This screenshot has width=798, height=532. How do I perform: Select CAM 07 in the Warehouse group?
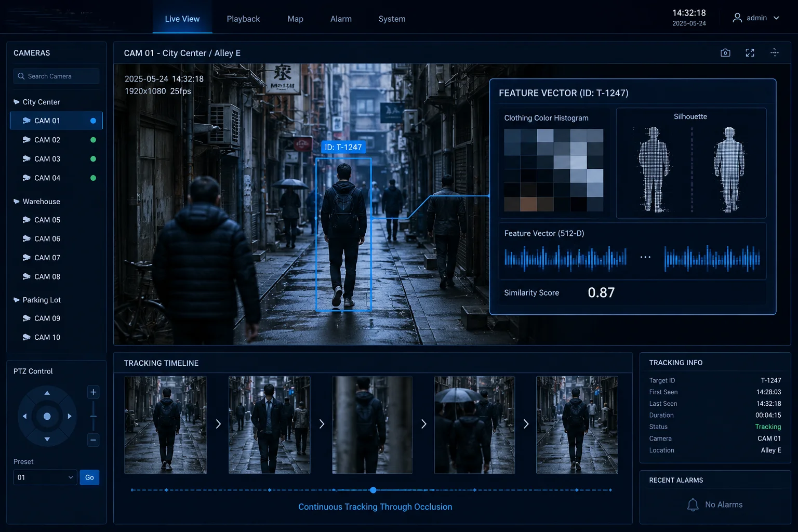[x=56, y=258]
